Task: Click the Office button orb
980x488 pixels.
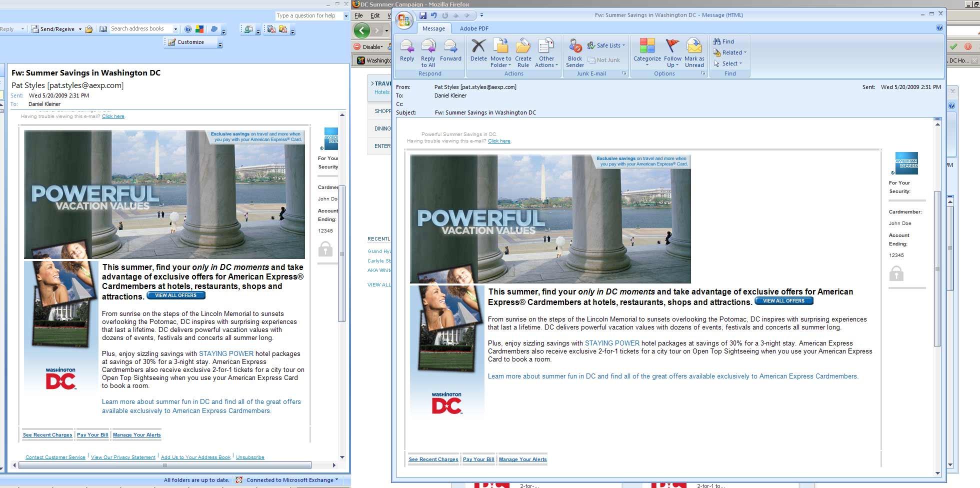Action: click(x=404, y=20)
